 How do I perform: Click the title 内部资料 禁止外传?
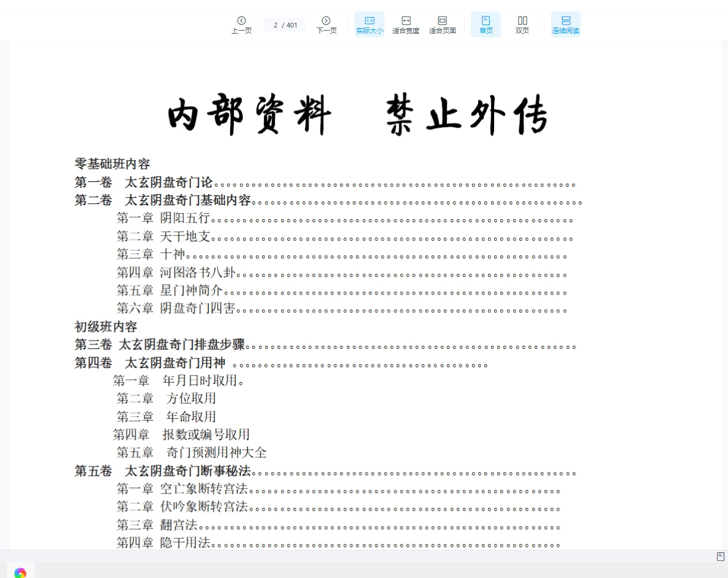[358, 114]
